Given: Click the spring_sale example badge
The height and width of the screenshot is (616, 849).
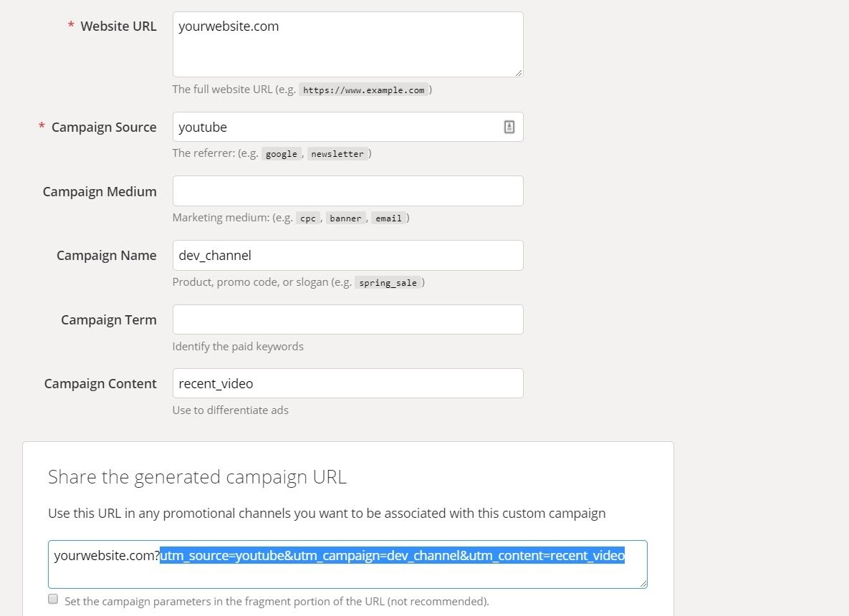Looking at the screenshot, I should (388, 282).
